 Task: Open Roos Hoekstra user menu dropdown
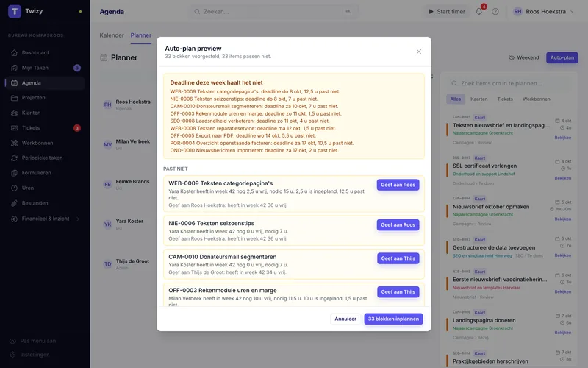(x=543, y=11)
